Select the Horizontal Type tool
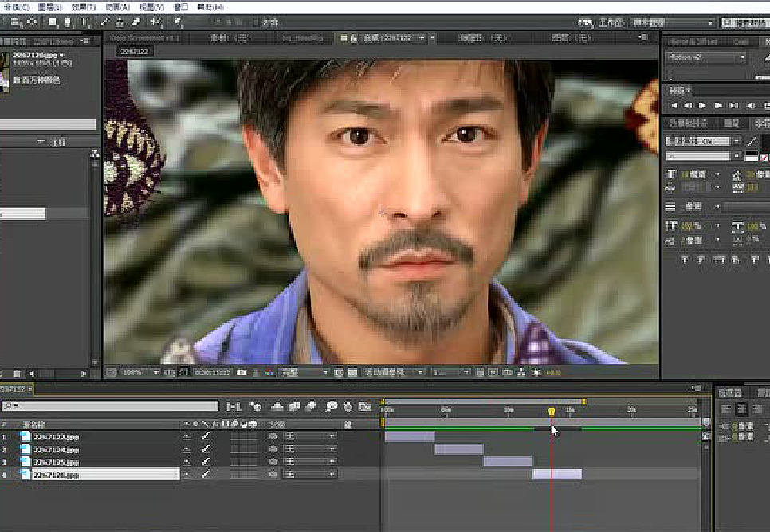 click(x=84, y=22)
